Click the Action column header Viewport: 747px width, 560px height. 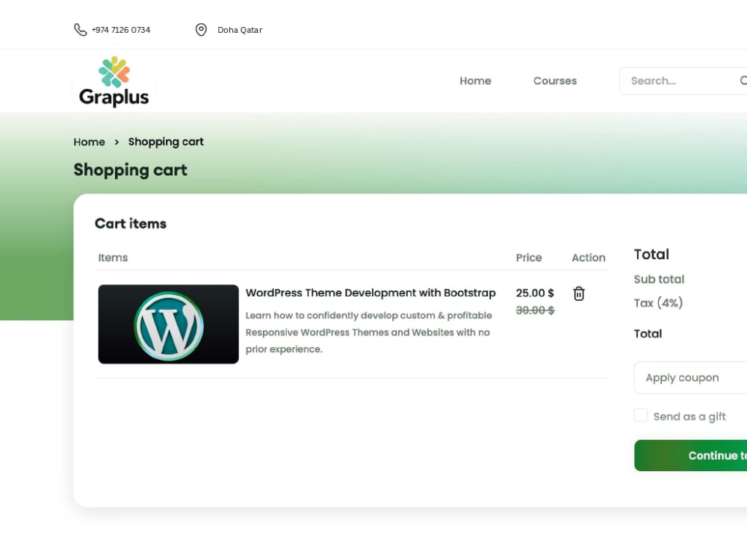point(589,258)
